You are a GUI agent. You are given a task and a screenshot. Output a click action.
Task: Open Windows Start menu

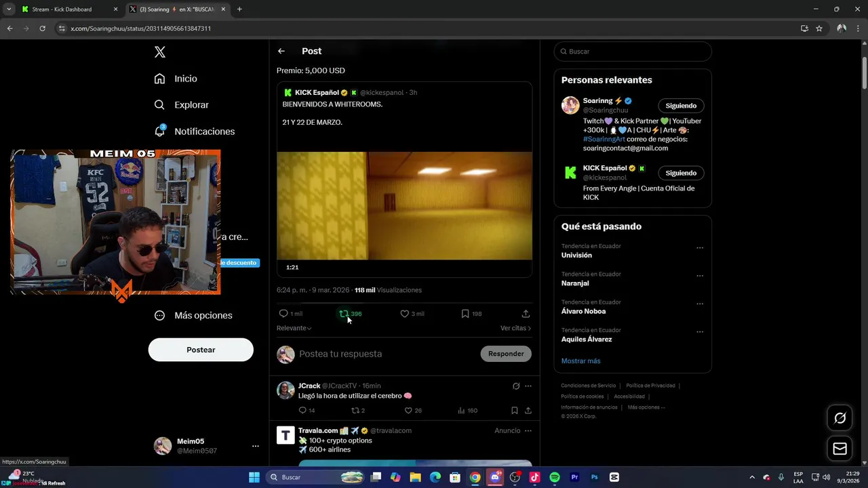(x=254, y=477)
